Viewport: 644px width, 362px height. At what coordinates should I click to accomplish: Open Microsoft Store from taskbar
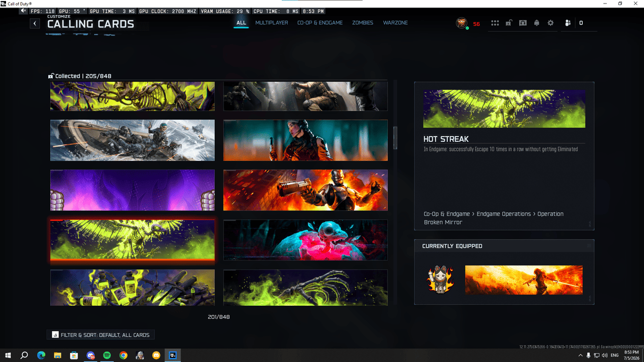point(74,355)
